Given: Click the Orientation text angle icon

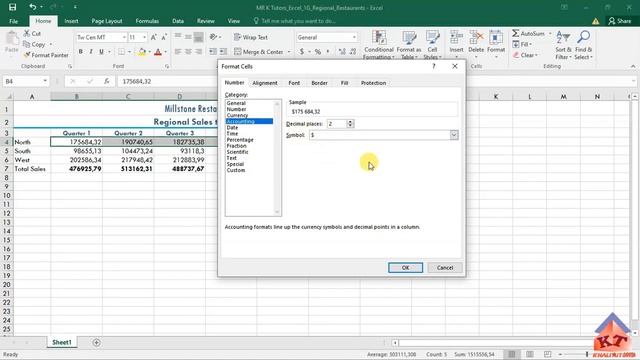Looking at the screenshot, I should click(x=213, y=37).
